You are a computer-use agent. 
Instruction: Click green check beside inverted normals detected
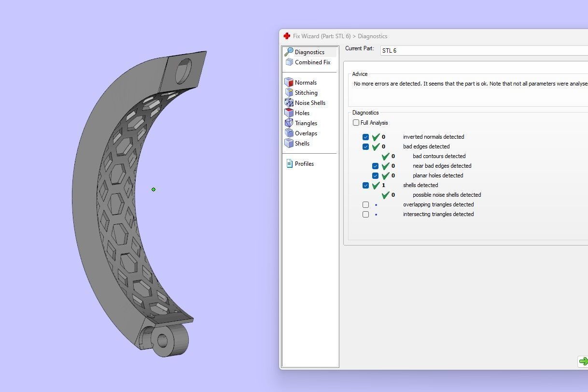coord(376,137)
